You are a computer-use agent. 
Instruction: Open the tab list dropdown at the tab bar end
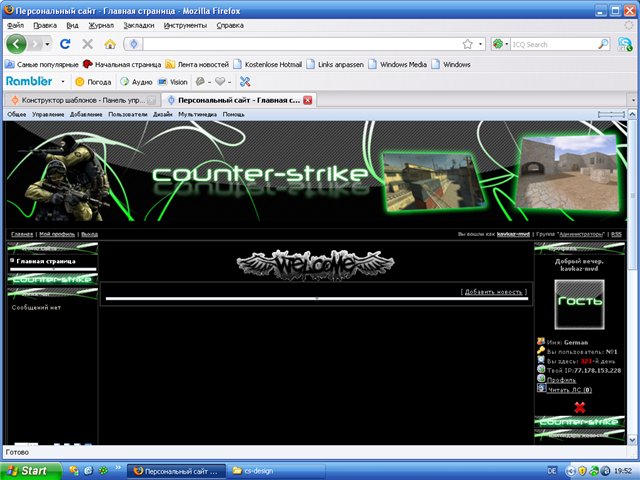point(633,100)
